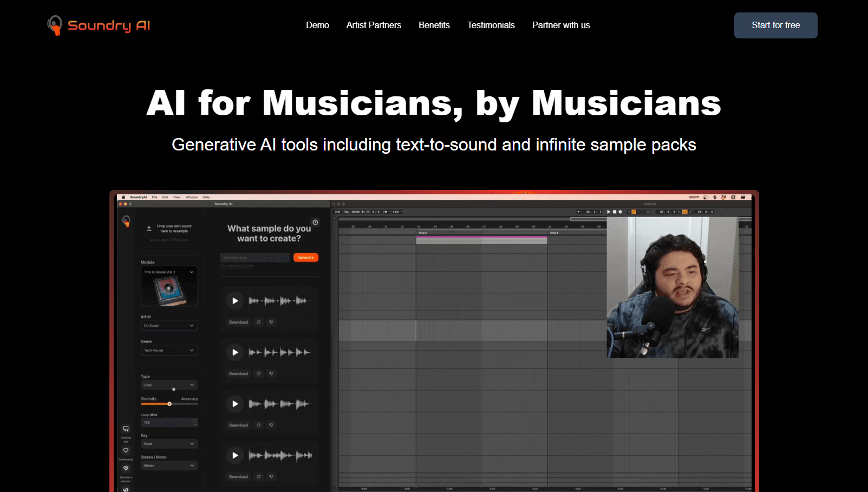Play the first generated sample

pos(235,301)
